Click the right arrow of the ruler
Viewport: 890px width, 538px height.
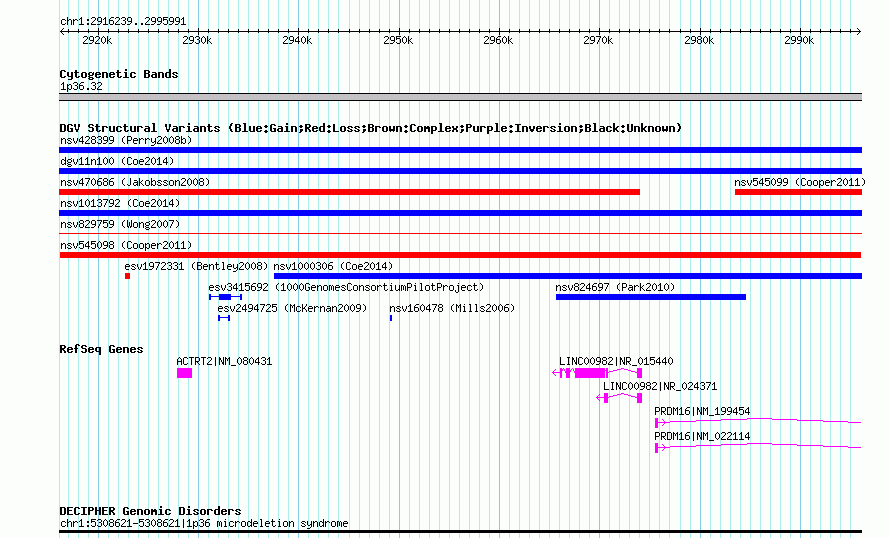pyautogui.click(x=858, y=32)
